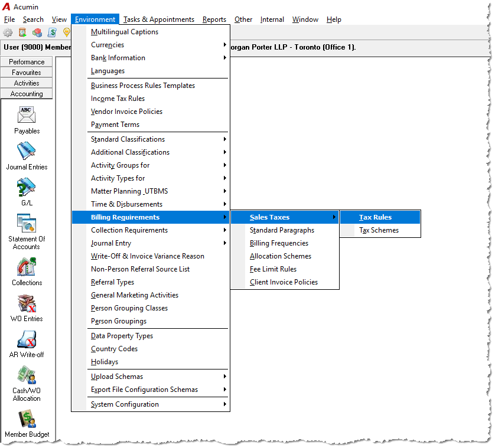Choose Income Tax Rules entry
Screen dimensions: 495x448
point(150,99)
